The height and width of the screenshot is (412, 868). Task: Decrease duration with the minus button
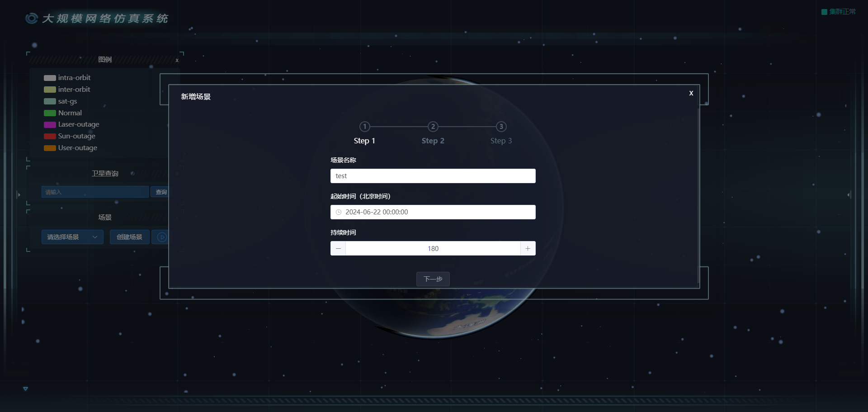(x=338, y=248)
